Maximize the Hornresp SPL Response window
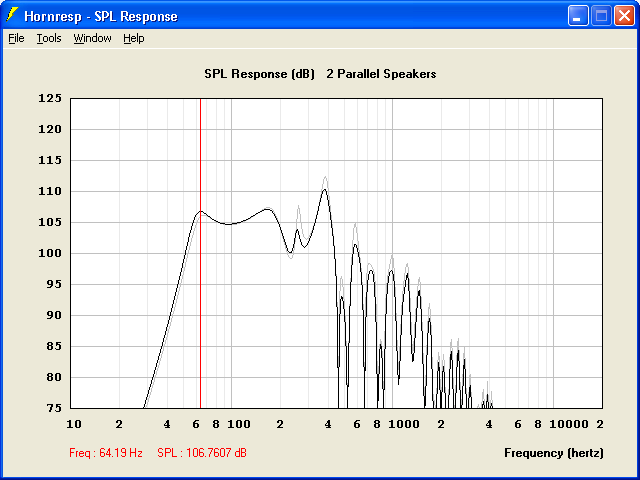 (601, 16)
